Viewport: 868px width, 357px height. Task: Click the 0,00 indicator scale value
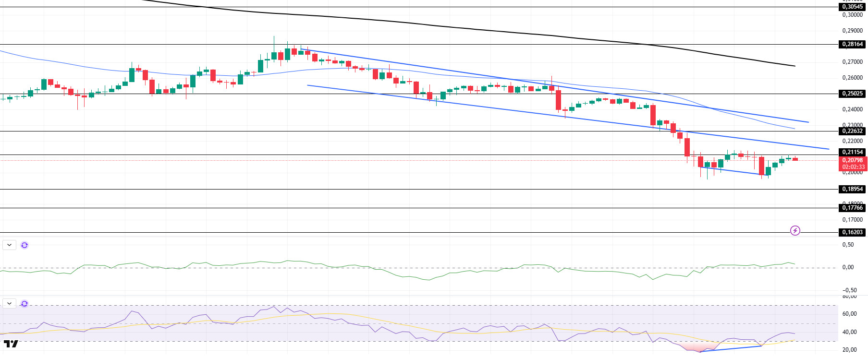pyautogui.click(x=848, y=267)
